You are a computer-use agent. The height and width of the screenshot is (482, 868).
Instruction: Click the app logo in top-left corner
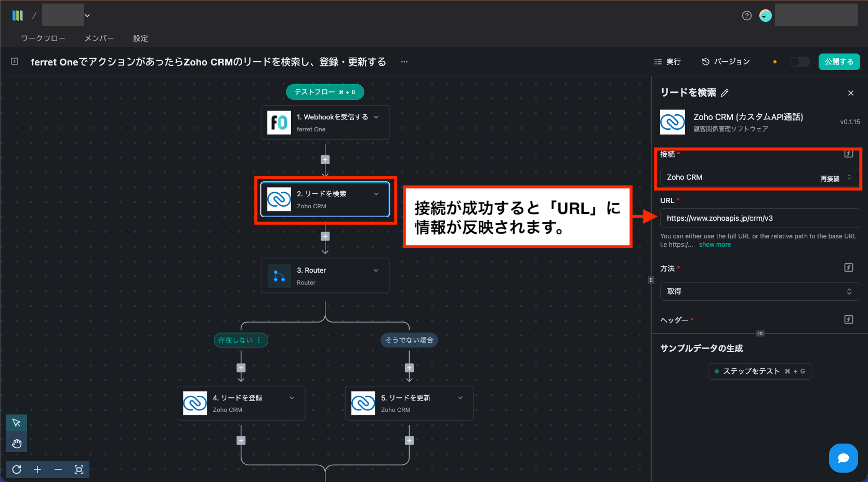(18, 16)
